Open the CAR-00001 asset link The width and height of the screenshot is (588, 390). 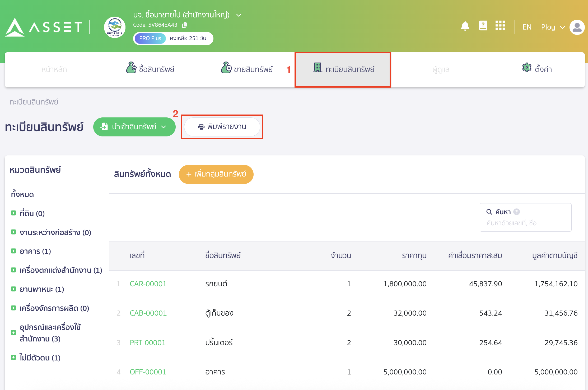[x=148, y=284]
